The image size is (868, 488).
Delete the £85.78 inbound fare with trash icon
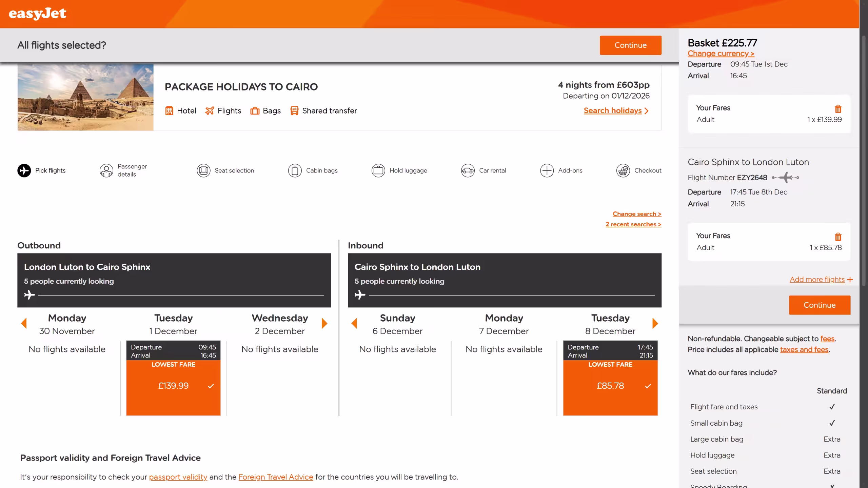838,237
